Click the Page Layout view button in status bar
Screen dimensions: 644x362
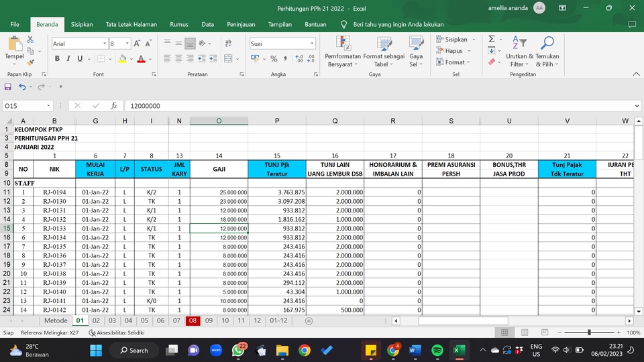(x=525, y=333)
